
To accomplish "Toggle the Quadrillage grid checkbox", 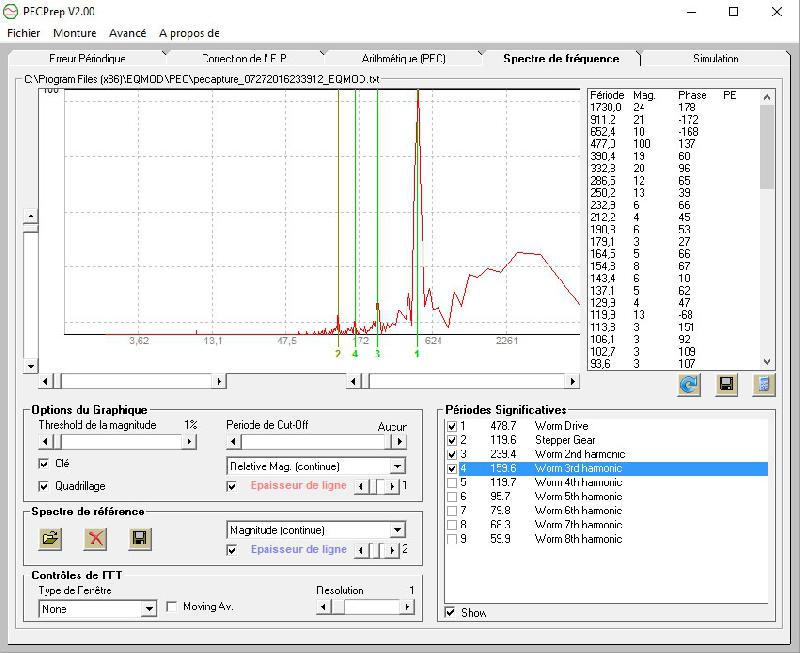I will coord(44,486).
